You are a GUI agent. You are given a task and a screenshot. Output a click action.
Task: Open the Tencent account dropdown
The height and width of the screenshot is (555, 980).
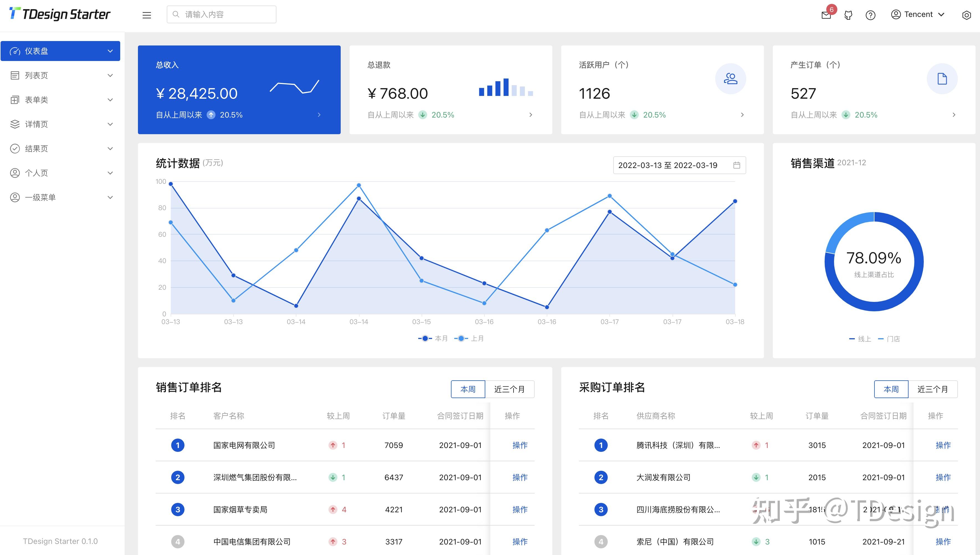[917, 14]
